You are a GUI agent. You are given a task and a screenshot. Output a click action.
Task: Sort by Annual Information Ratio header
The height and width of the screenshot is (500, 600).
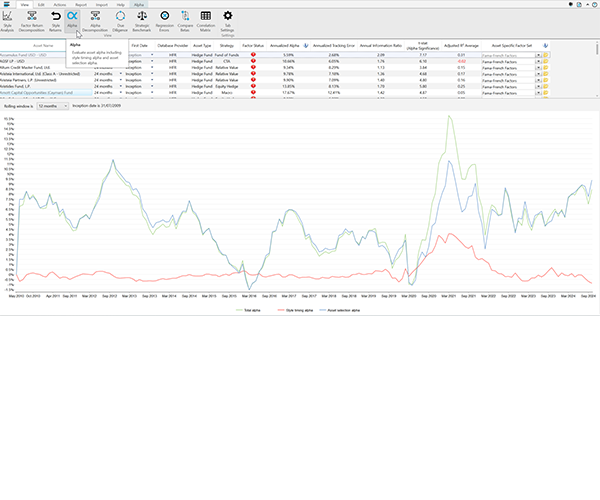point(381,46)
